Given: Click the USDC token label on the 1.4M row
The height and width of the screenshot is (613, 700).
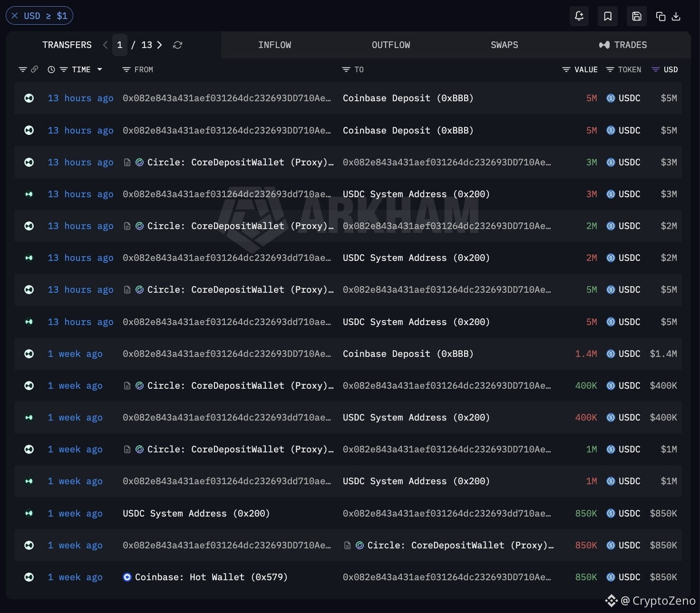Looking at the screenshot, I should pos(629,354).
